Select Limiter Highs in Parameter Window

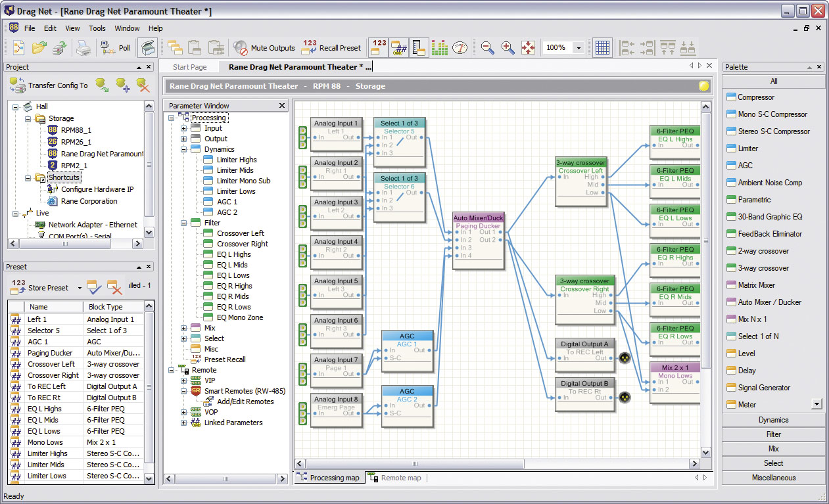[237, 160]
